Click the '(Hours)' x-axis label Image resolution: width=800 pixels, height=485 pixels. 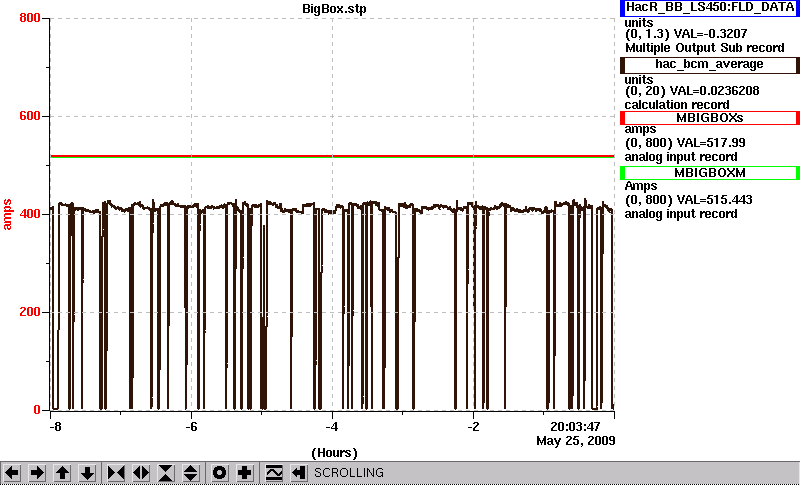(x=334, y=452)
